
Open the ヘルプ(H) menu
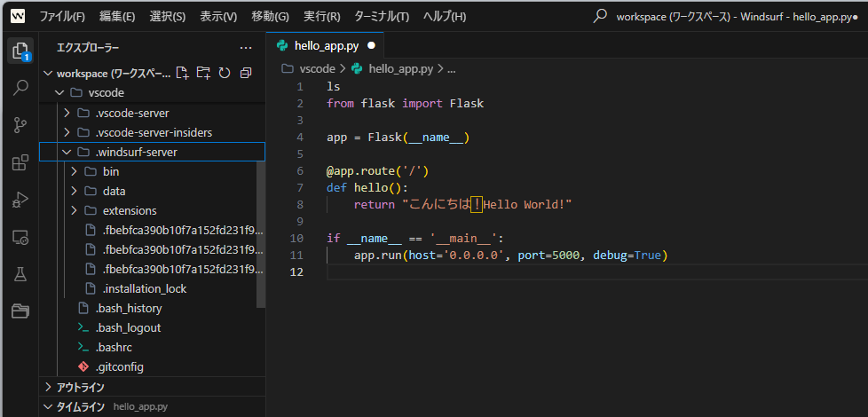click(x=444, y=17)
